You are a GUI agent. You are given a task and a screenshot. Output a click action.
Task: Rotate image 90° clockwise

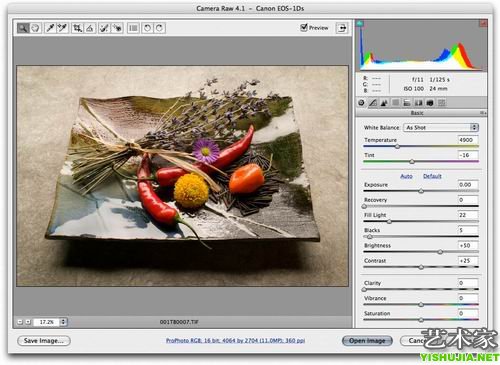pyautogui.click(x=159, y=28)
